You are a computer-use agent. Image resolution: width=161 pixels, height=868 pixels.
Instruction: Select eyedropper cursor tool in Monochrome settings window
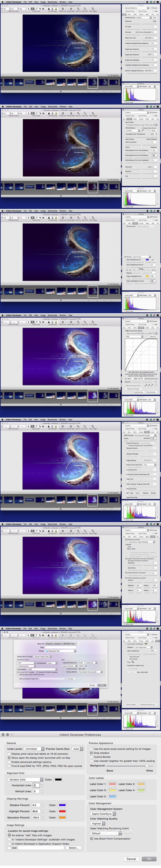[36, 218]
